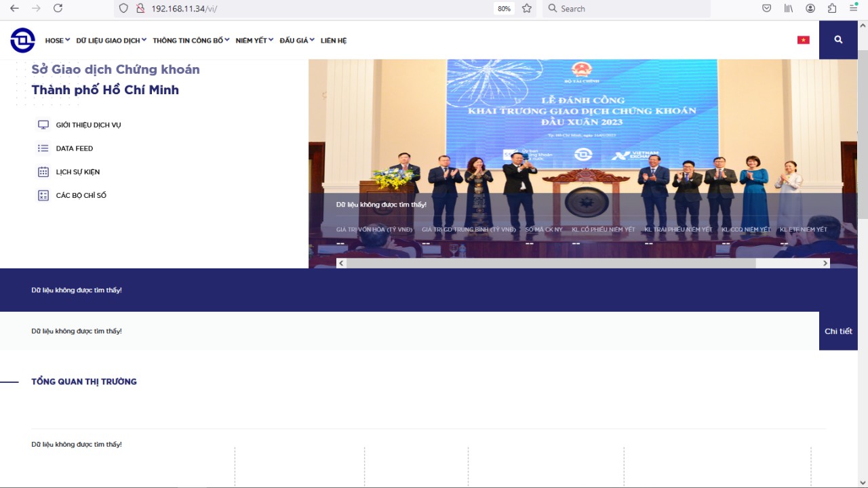The image size is (868, 488).
Task: Click the HOSE circular logo
Action: [22, 40]
